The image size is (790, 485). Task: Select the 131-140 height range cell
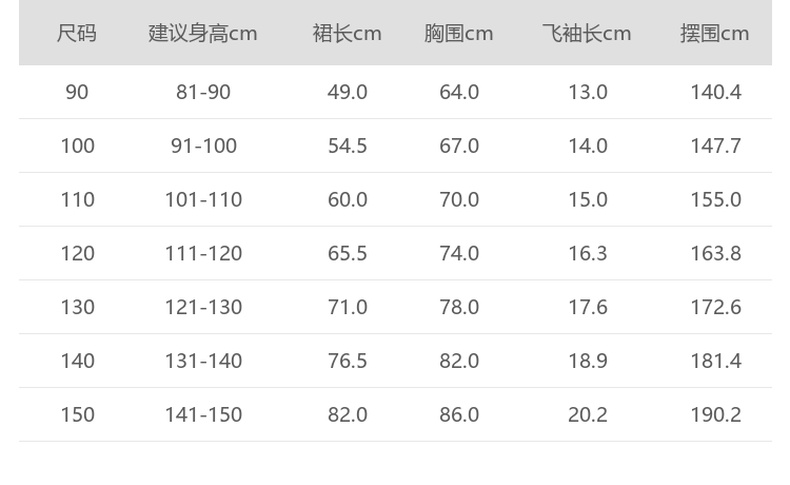pyautogui.click(x=203, y=361)
